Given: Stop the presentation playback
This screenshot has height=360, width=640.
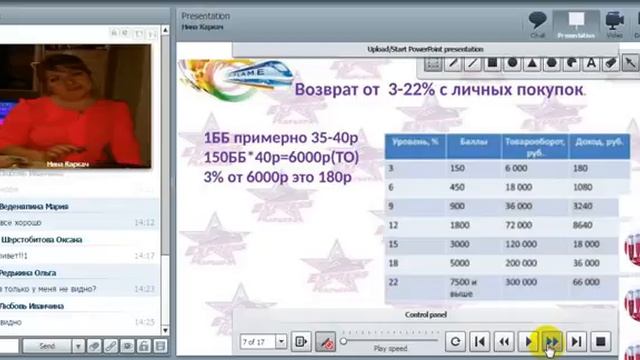Looking at the screenshot, I should point(600,341).
